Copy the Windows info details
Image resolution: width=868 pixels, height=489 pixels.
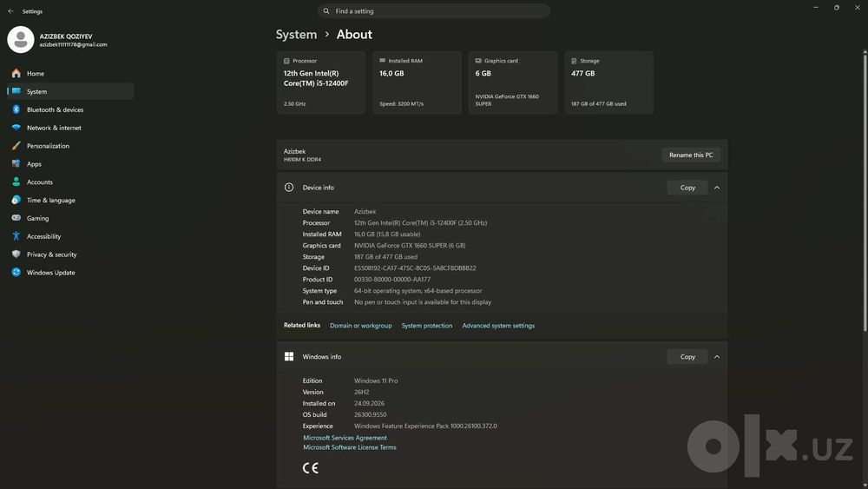pyautogui.click(x=687, y=357)
